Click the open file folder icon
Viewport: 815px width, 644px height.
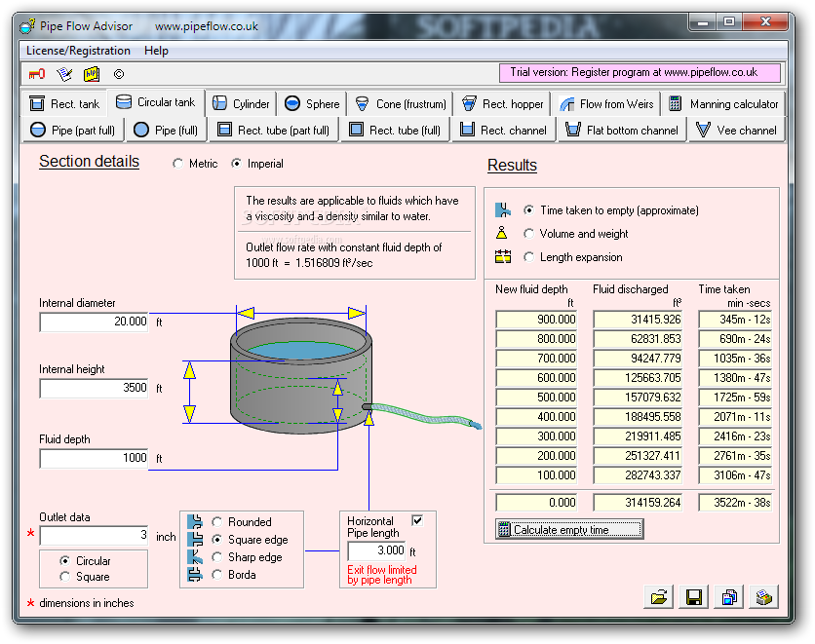pos(659,597)
